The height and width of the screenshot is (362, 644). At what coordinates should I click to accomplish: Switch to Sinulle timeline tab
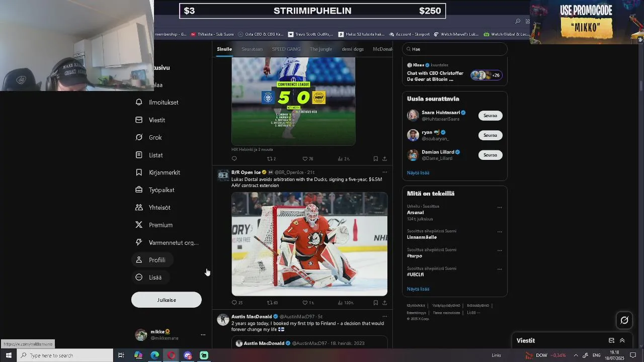(224, 49)
